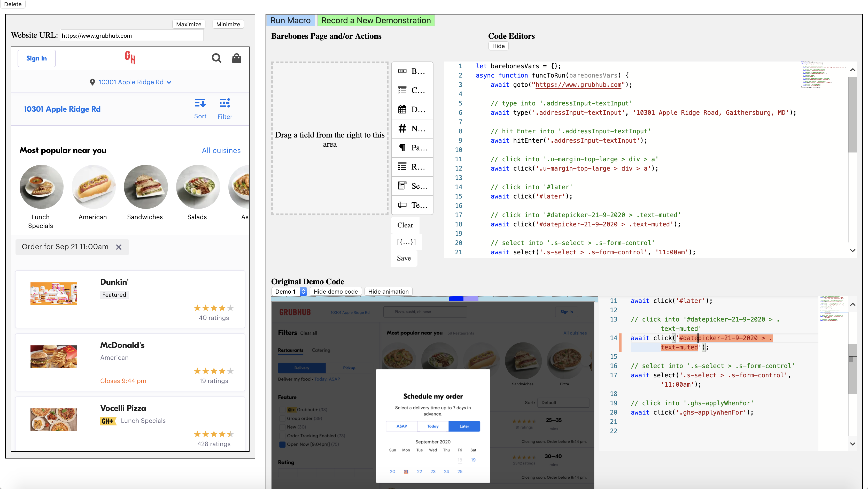The height and width of the screenshot is (489, 868).
Task: Select the Radio group field (R…)
Action: (x=412, y=167)
